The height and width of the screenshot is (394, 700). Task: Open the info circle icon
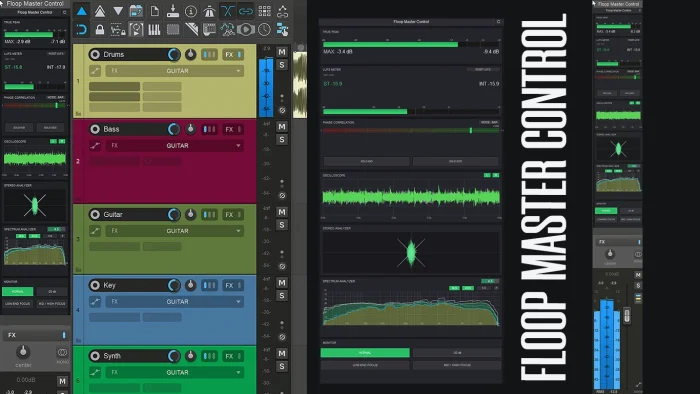click(x=191, y=11)
